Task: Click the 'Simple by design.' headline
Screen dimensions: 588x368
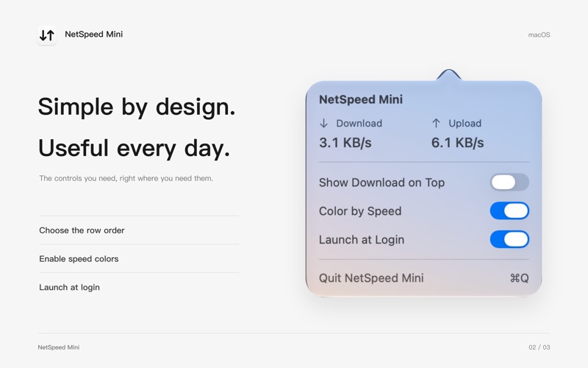Action: (x=137, y=107)
